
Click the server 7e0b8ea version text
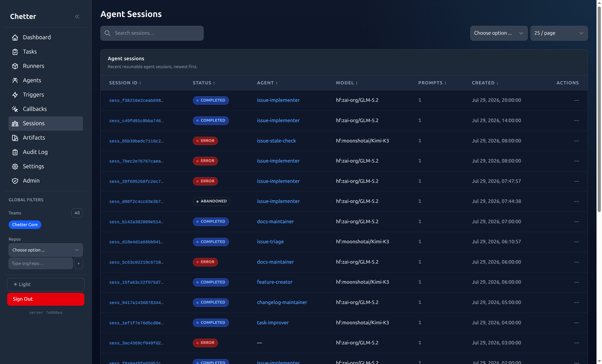click(46, 312)
